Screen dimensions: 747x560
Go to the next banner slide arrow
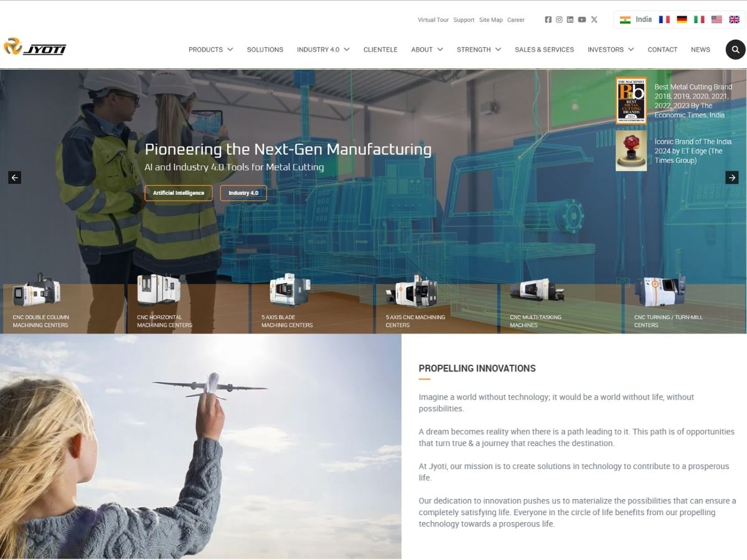731,177
